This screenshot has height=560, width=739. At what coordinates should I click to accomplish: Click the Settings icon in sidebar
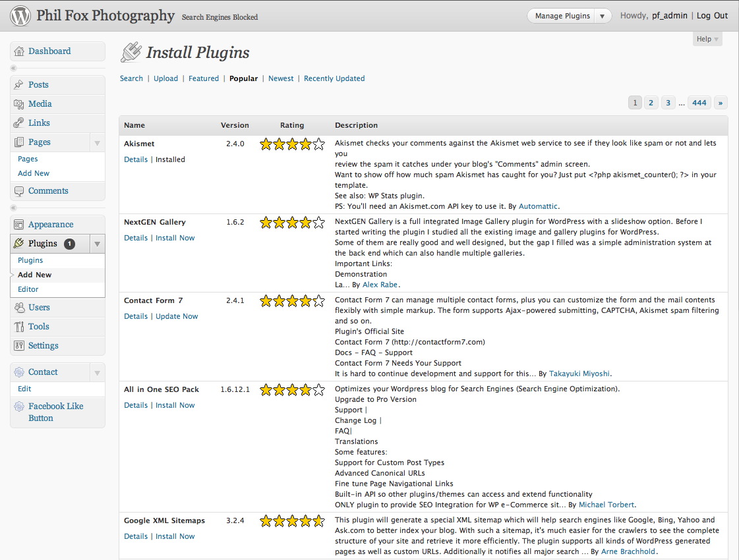tap(19, 346)
